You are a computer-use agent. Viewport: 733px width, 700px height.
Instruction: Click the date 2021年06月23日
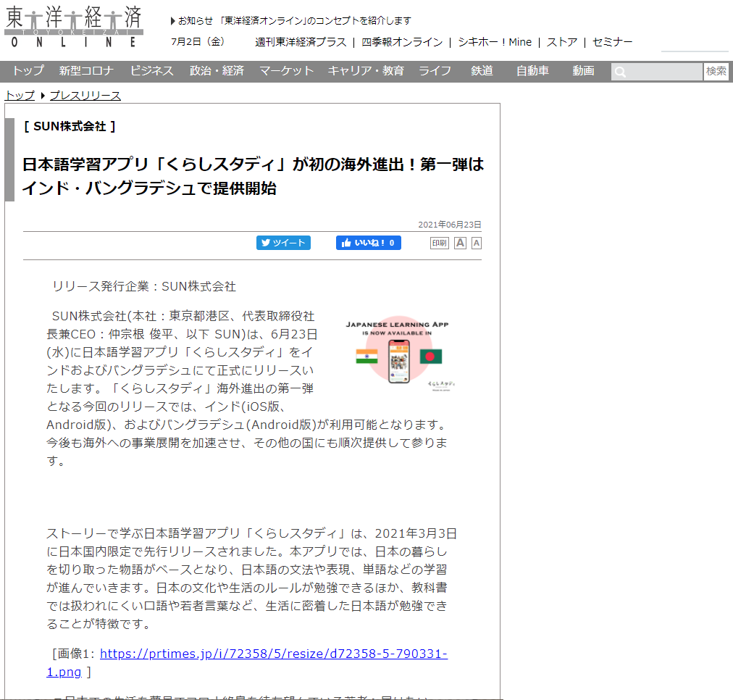pyautogui.click(x=449, y=225)
